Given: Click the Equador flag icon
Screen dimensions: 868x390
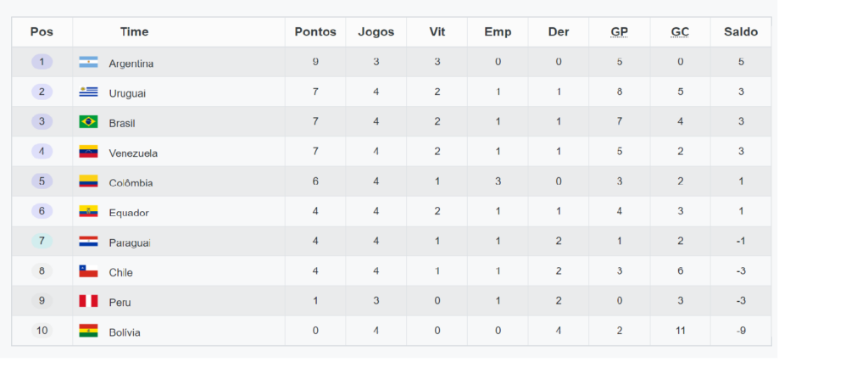Looking at the screenshot, I should (88, 212).
